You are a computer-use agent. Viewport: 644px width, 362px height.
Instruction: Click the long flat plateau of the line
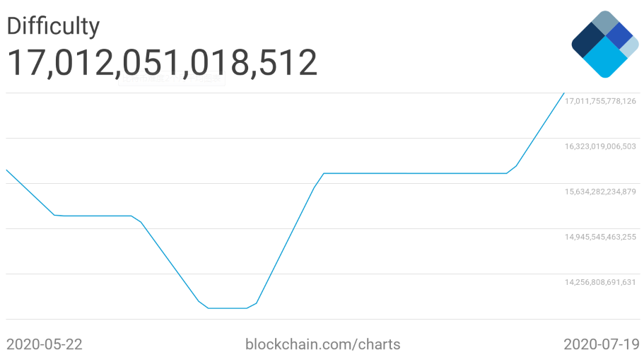point(414,173)
